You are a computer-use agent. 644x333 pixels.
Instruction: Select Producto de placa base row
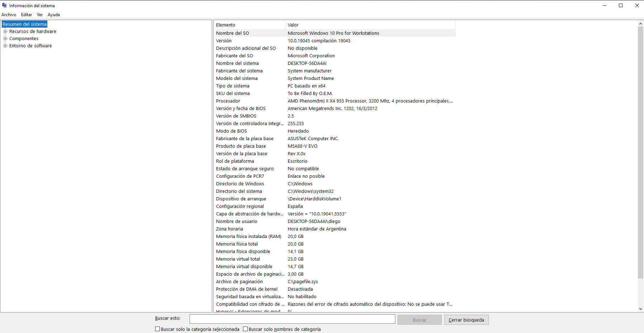335,146
